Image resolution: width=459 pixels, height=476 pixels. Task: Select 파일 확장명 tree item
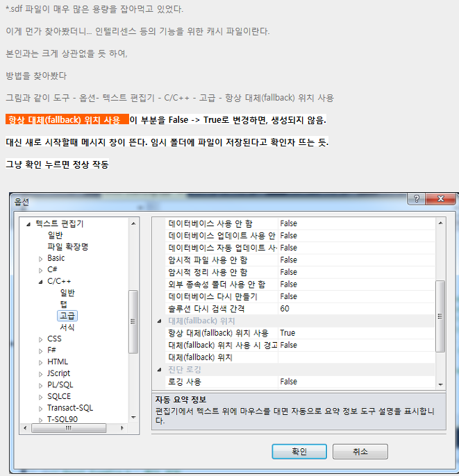click(67, 246)
